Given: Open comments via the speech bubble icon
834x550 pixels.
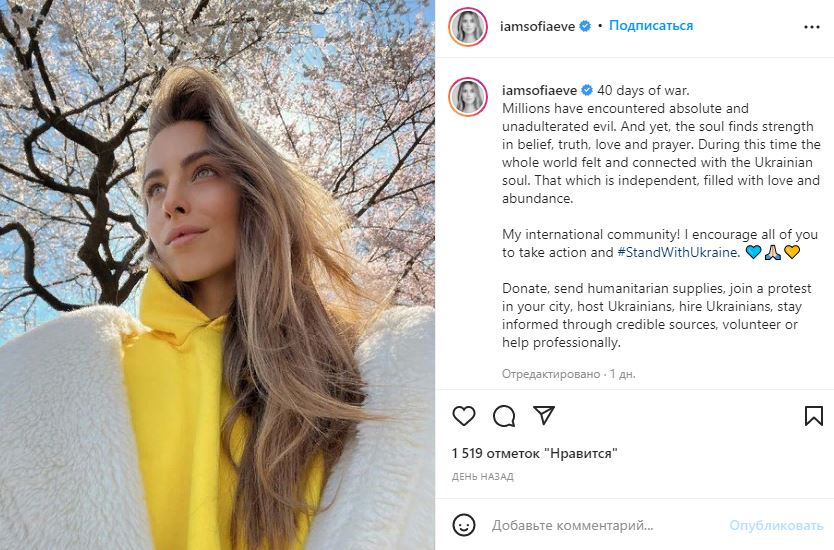Looking at the screenshot, I should (x=504, y=416).
